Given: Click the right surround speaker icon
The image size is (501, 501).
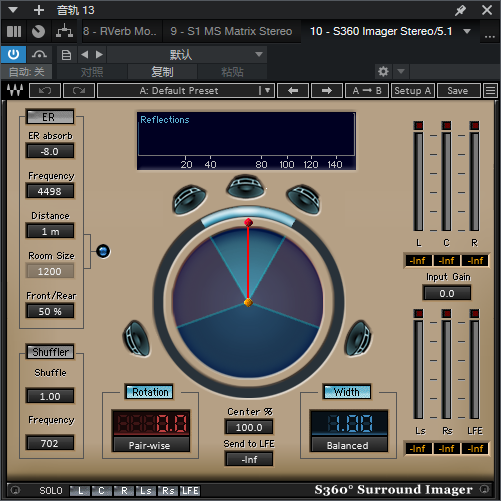Looking at the screenshot, I should tap(358, 339).
